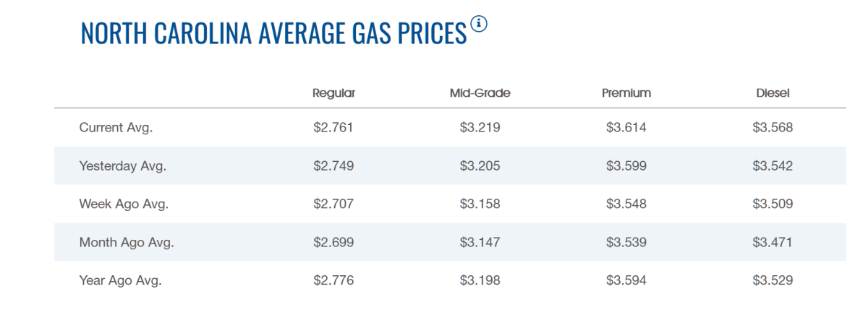Screen dimensions: 868x328
Task: Click the Yesterday Avg. row label
Action: tap(122, 166)
